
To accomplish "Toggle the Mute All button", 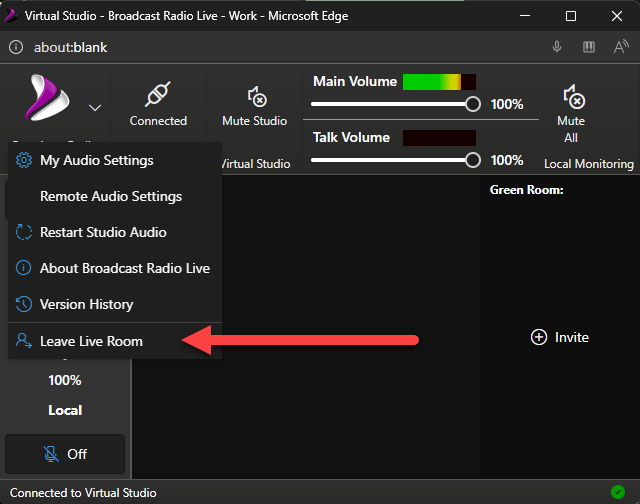I will 571,114.
